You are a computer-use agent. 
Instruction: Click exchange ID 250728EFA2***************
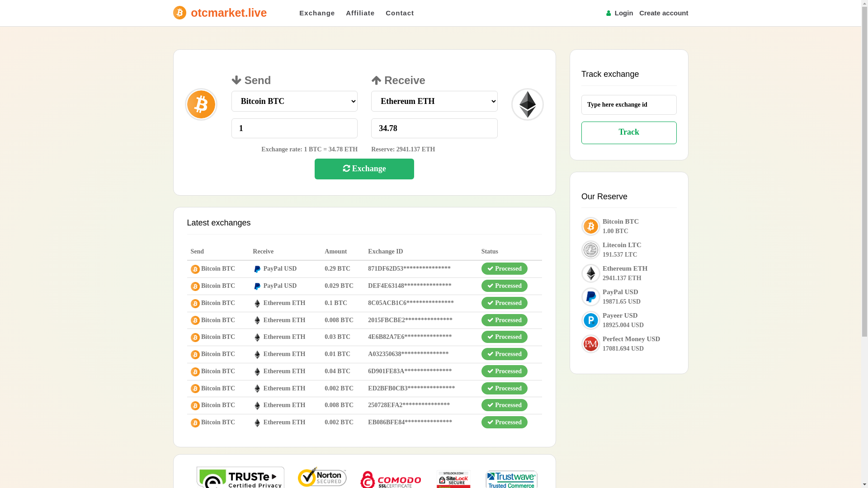tap(409, 405)
